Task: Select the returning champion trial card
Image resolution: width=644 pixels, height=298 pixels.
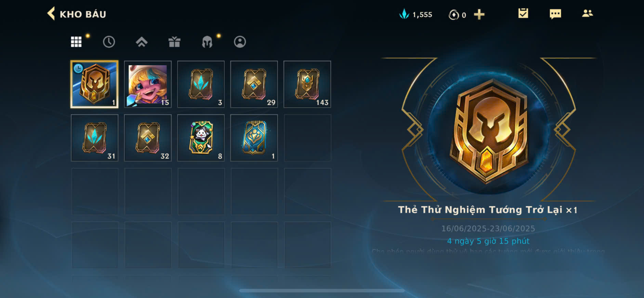Action: click(94, 84)
